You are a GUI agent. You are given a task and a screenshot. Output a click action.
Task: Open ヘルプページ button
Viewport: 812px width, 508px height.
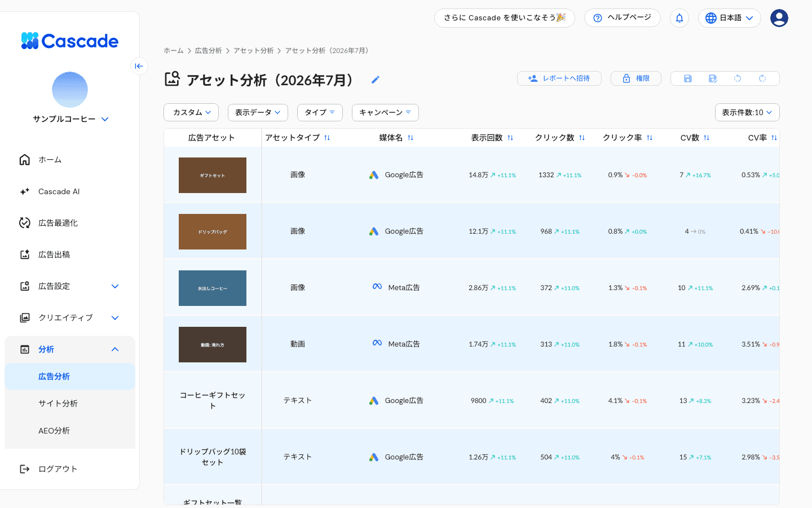pyautogui.click(x=623, y=18)
